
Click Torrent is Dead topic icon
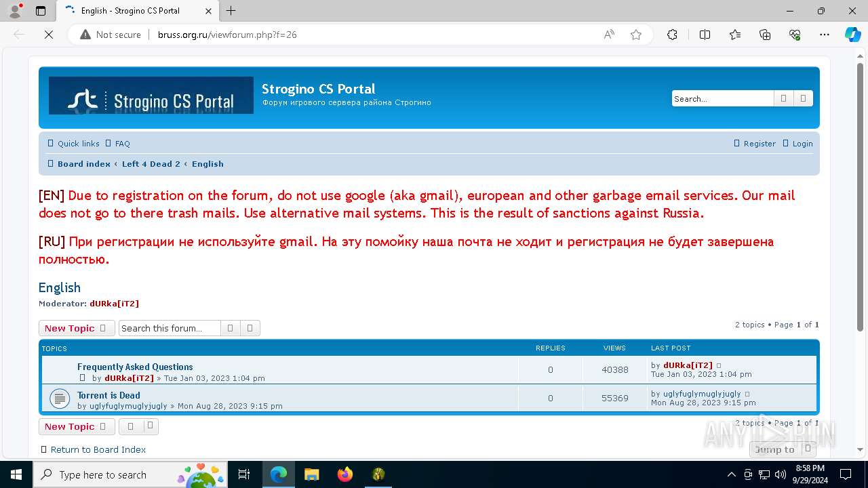pyautogui.click(x=59, y=399)
